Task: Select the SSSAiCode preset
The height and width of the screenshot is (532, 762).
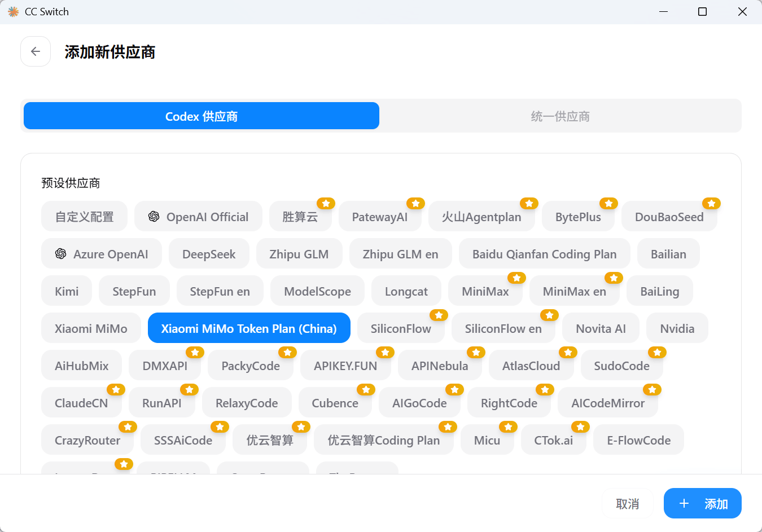Action: 183,440
